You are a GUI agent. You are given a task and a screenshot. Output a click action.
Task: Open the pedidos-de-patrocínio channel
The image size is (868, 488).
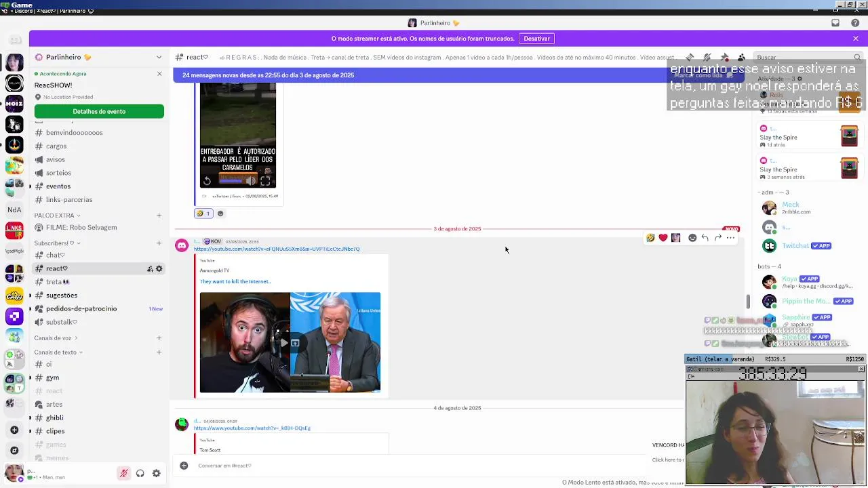click(81, 309)
